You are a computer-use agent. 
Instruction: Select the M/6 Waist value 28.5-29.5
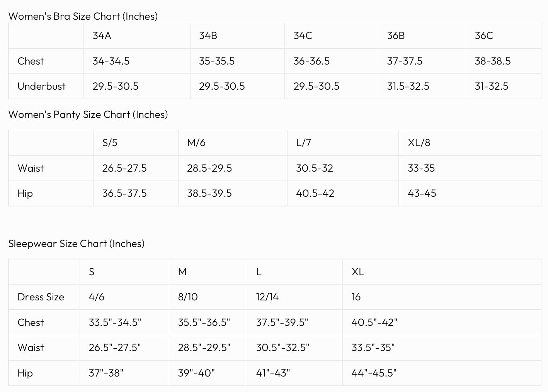[209, 168]
